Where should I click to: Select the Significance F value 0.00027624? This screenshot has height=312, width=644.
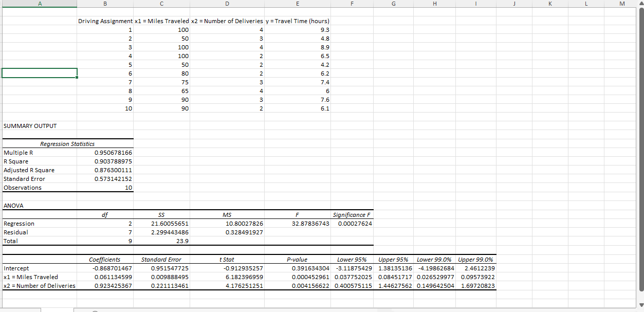point(352,223)
